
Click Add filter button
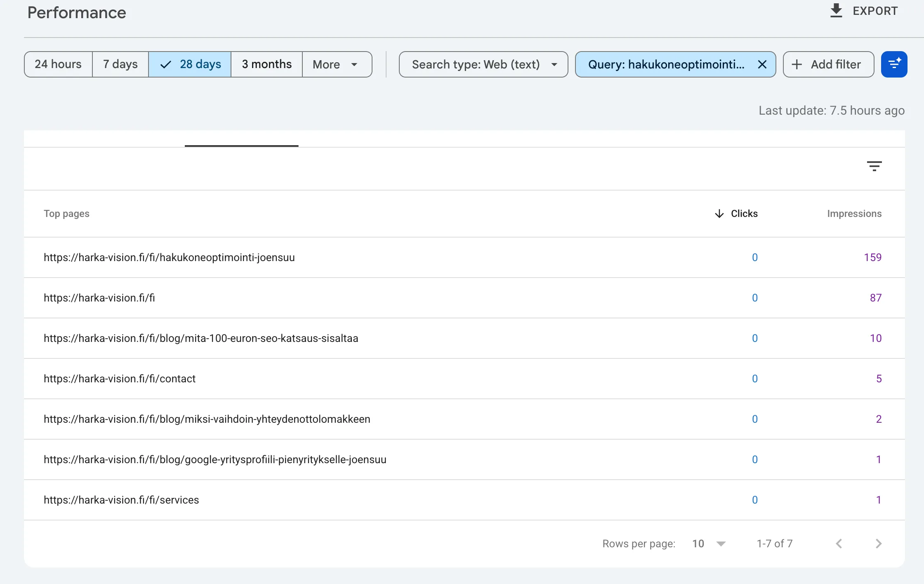(828, 64)
